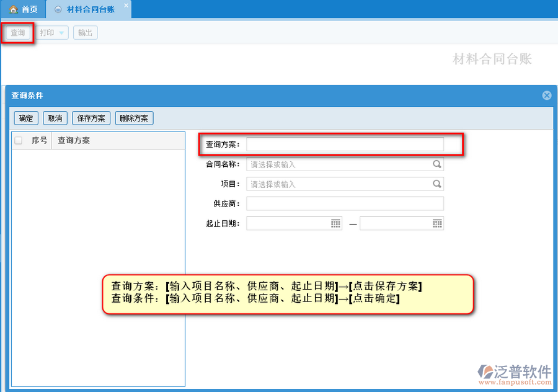Click the round icon on 材料合同台账 tab
This screenshot has width=558, height=392.
[58, 10]
